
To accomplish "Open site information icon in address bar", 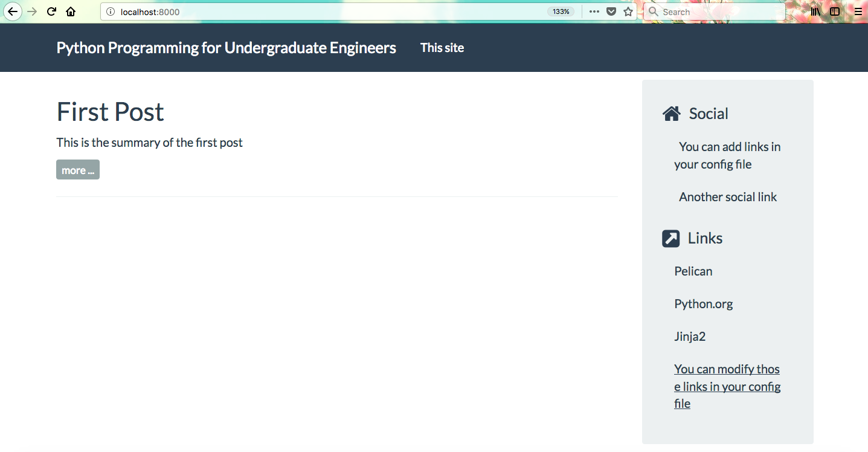I will pyautogui.click(x=111, y=11).
